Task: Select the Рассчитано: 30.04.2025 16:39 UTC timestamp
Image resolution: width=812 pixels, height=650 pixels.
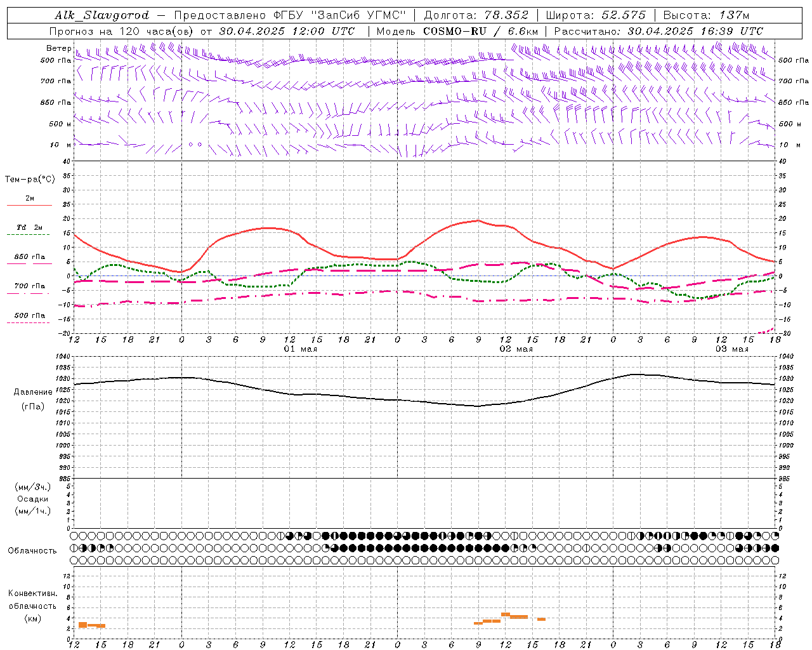Action: [x=659, y=31]
